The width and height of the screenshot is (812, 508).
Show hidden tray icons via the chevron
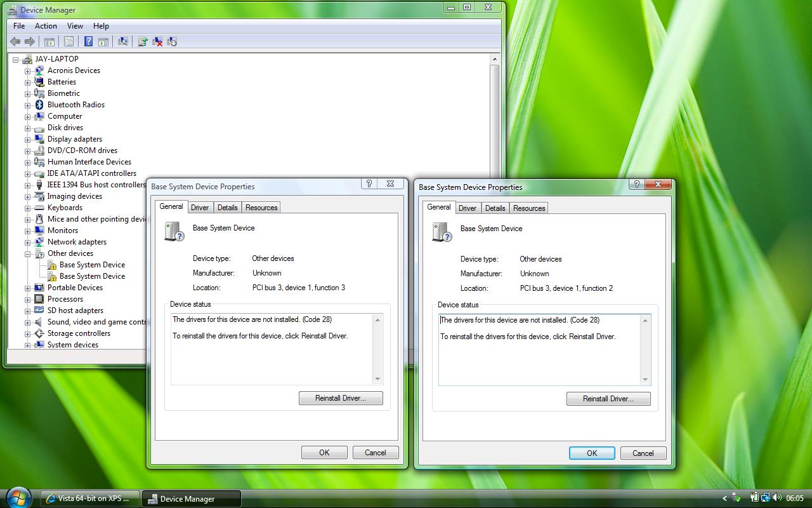point(724,498)
